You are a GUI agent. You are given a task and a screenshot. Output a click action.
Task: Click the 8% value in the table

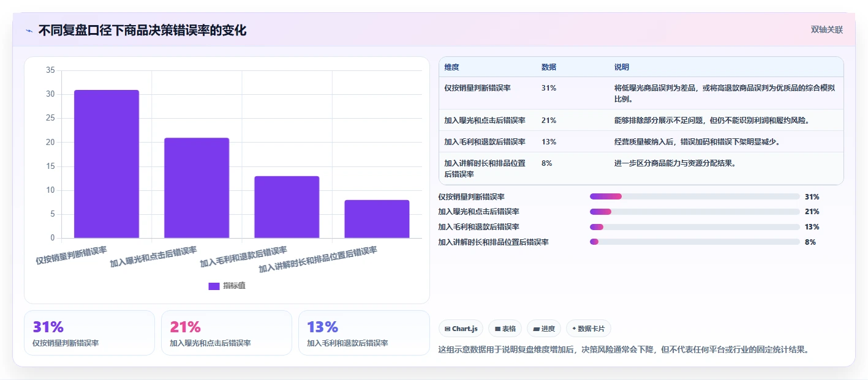[547, 163]
